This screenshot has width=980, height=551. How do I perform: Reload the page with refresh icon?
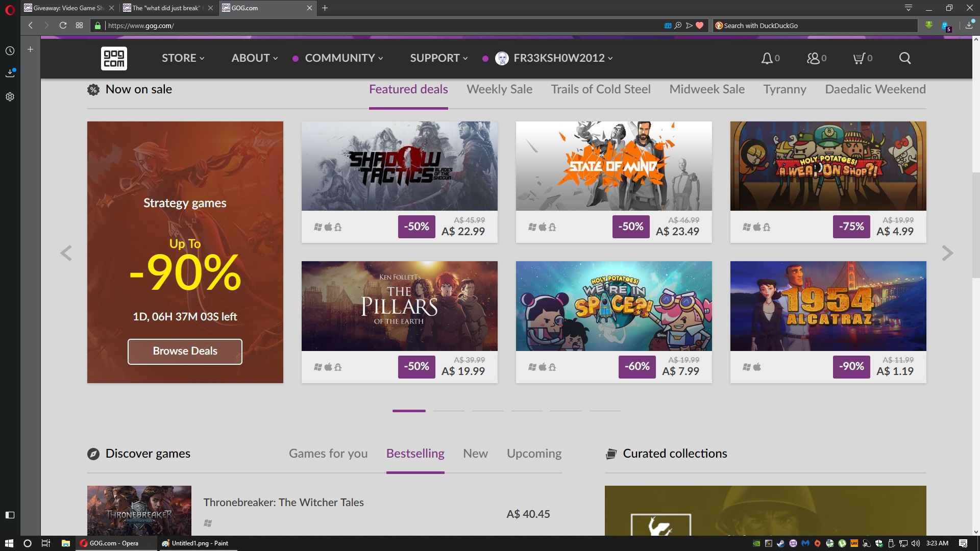pos(63,26)
